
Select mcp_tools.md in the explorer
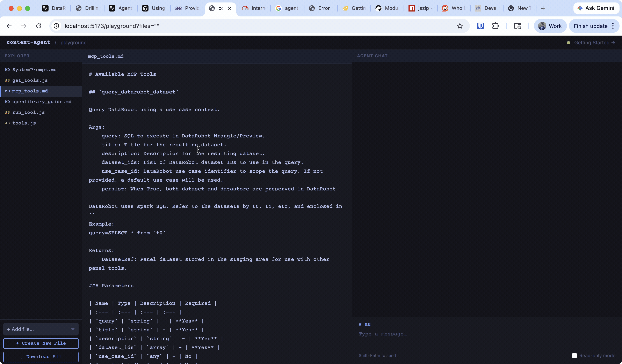click(x=41, y=91)
